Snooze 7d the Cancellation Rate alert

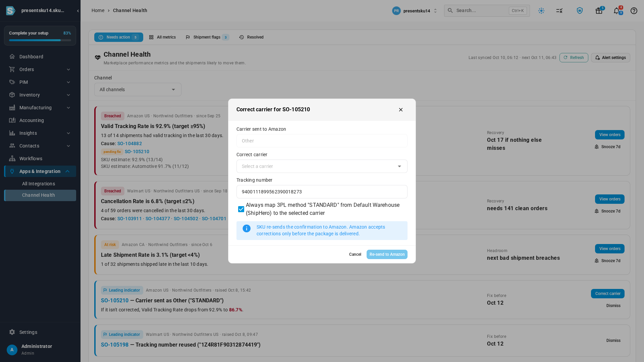coord(607,211)
